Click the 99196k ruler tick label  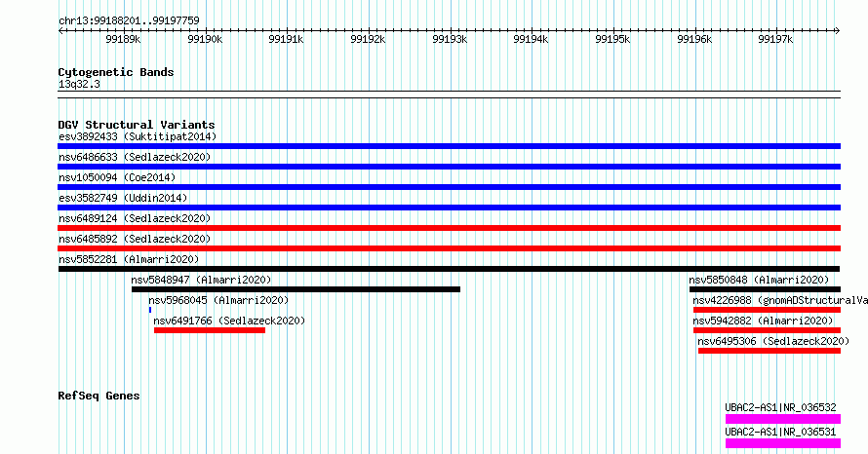coord(694,39)
